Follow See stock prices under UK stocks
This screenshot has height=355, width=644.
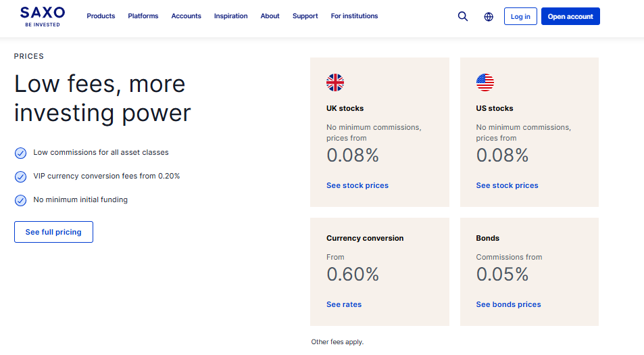coord(357,185)
